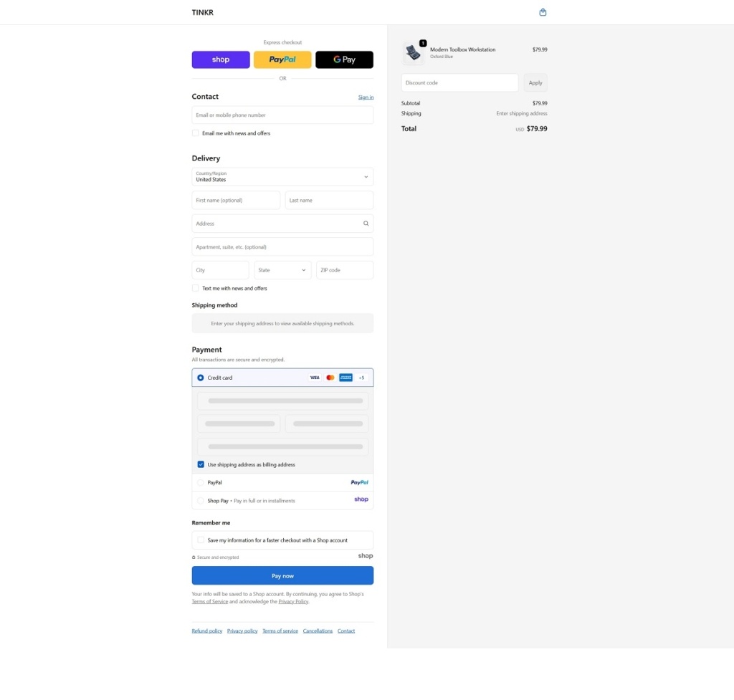Expand the State dropdown

click(x=282, y=270)
